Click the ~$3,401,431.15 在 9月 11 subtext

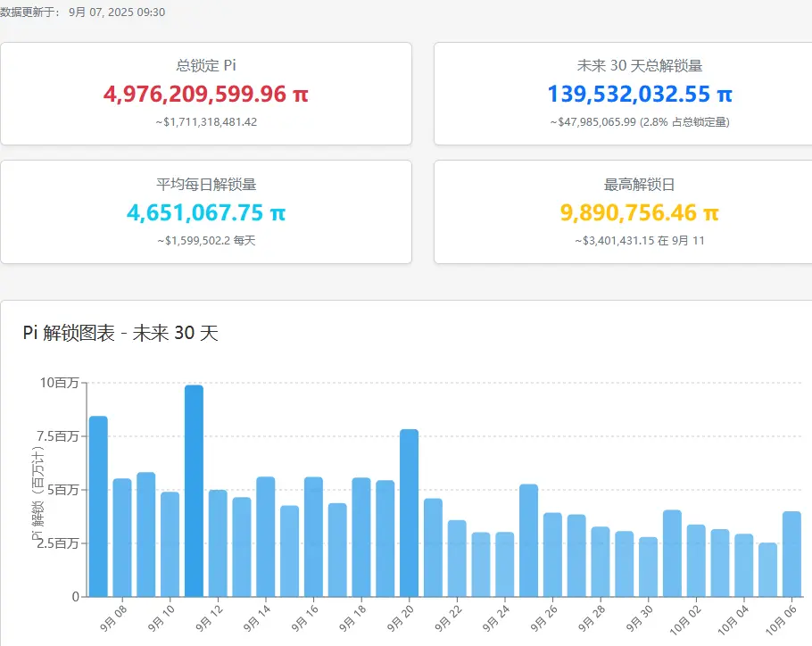pos(640,241)
